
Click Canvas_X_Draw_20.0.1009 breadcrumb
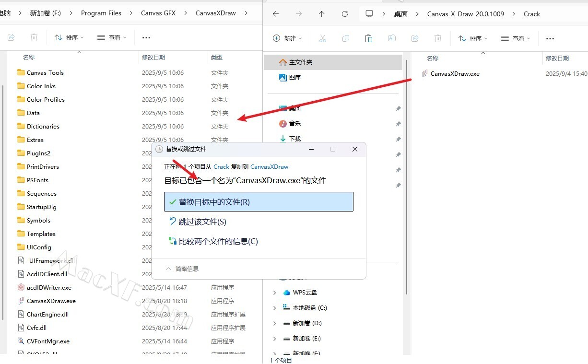[x=466, y=14]
